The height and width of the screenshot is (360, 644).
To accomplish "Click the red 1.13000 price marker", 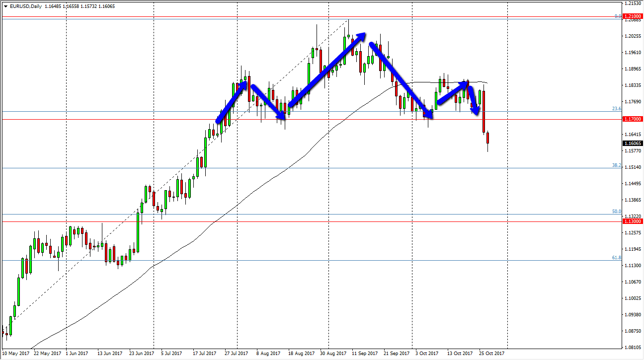I will [x=632, y=221].
